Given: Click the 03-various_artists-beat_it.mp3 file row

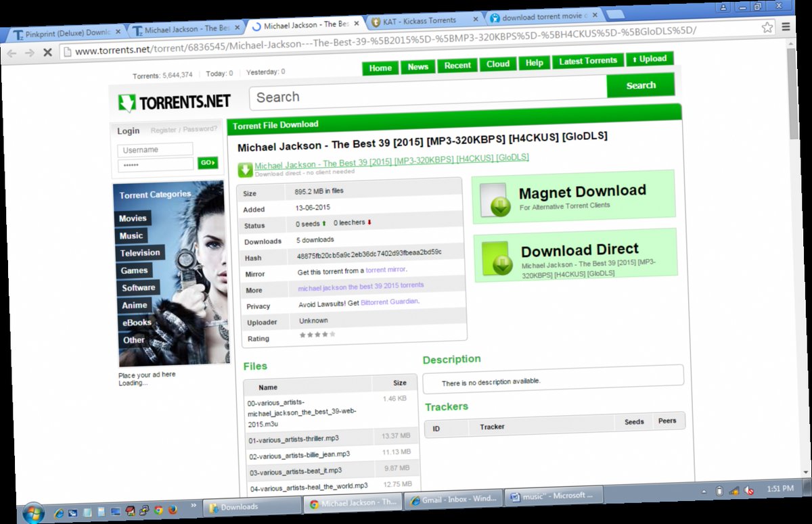Looking at the screenshot, I should [x=332, y=470].
